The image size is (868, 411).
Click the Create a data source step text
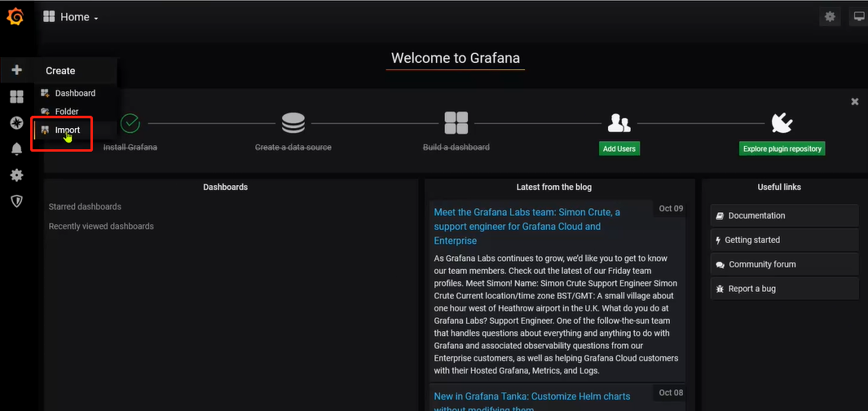(293, 148)
